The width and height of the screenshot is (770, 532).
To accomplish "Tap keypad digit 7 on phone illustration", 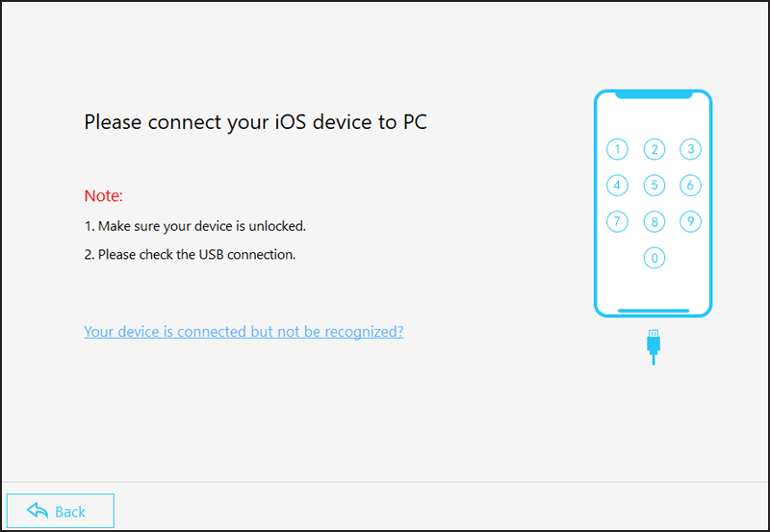I will [x=617, y=221].
